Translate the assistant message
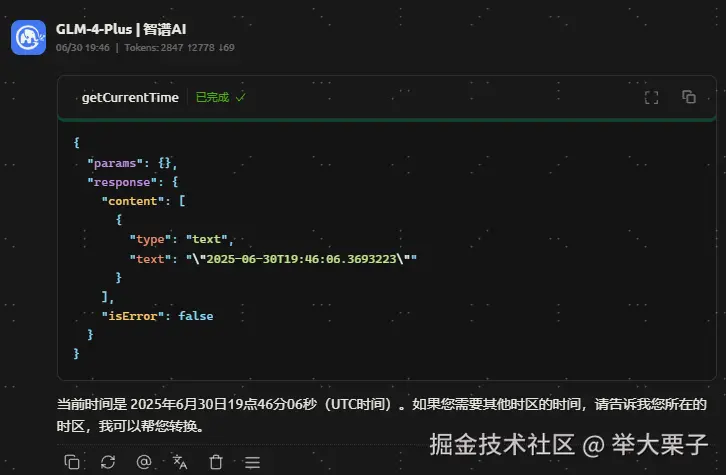The image size is (726, 475). (180, 462)
